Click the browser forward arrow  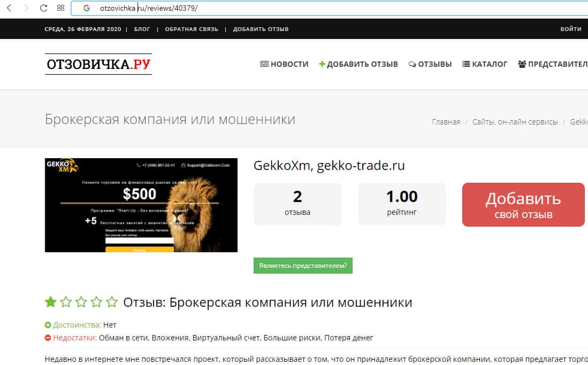coord(26,8)
